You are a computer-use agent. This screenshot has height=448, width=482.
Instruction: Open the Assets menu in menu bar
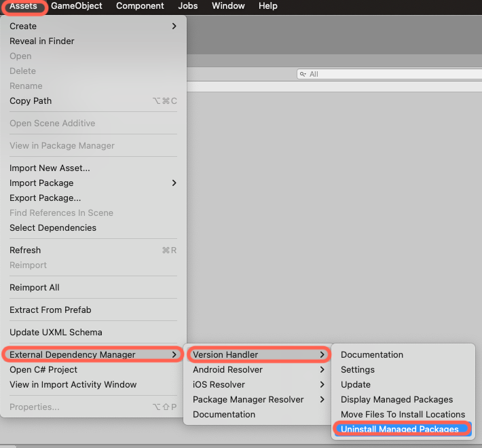[x=24, y=6]
